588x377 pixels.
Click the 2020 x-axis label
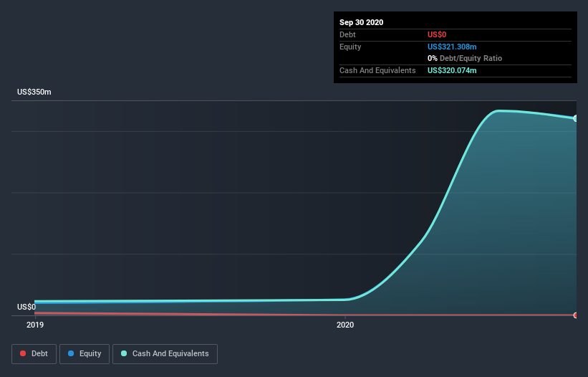345,325
